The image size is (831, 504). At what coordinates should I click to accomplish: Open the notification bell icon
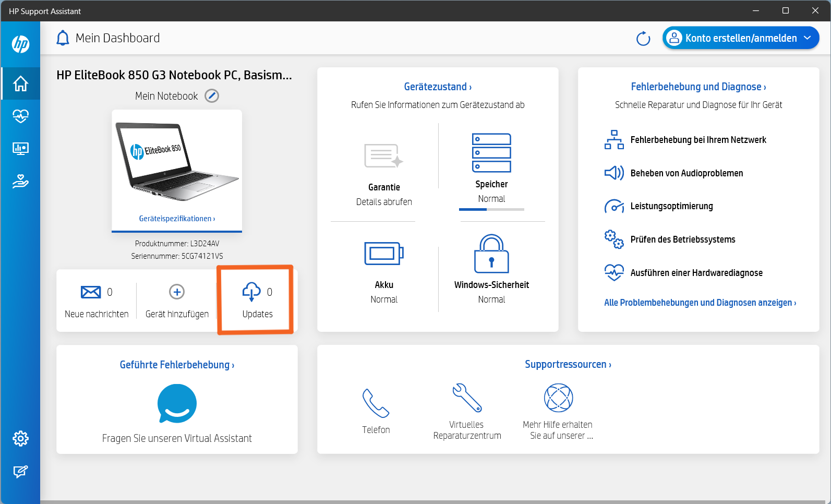[63, 38]
